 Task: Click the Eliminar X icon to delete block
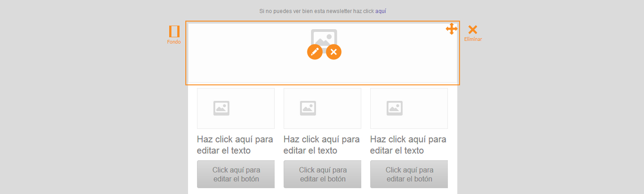[x=473, y=30]
